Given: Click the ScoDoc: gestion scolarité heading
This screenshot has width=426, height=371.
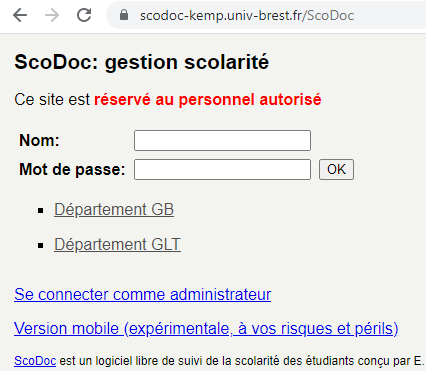Looking at the screenshot, I should click(x=141, y=62).
